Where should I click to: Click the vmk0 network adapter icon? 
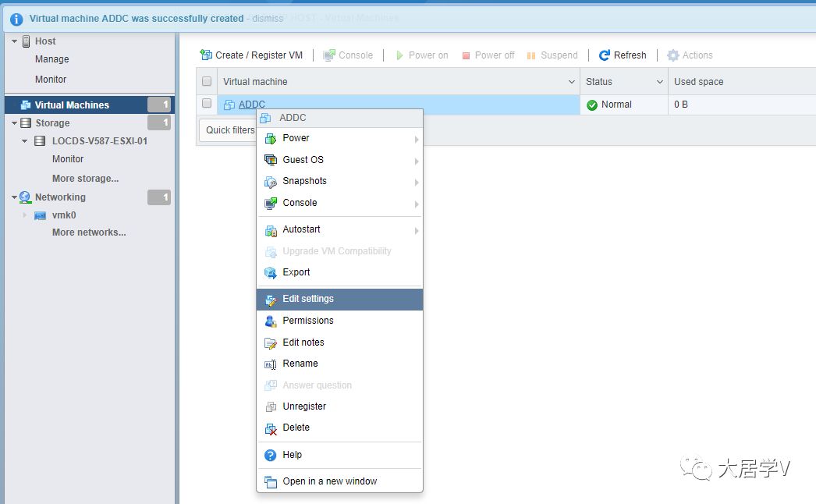pyautogui.click(x=40, y=215)
